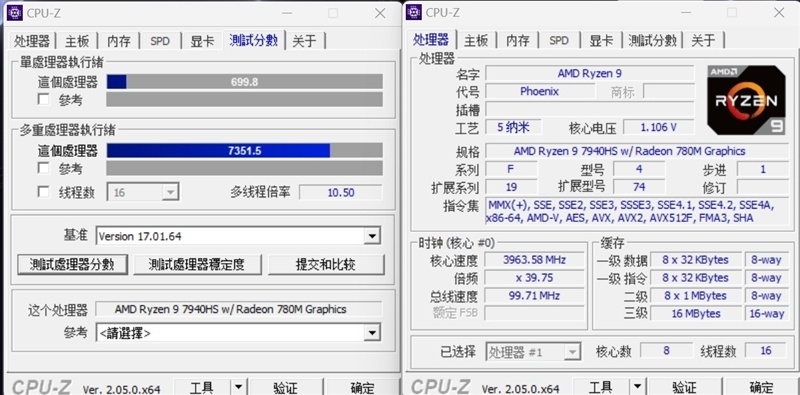Screen dimensions: 800x395
Task: Click the 测試處理器穩定度 button
Action: pos(197,264)
